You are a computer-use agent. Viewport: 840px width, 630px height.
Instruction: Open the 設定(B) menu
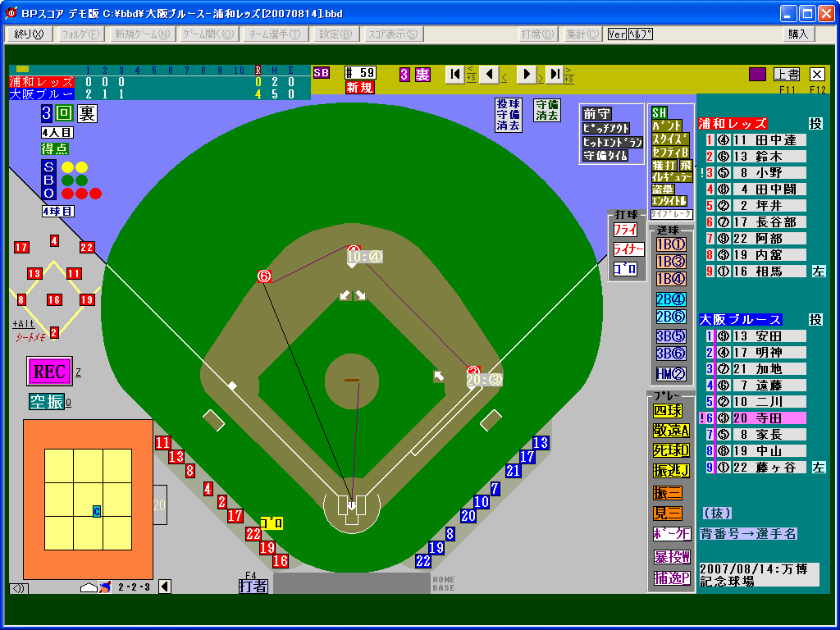pos(336,34)
